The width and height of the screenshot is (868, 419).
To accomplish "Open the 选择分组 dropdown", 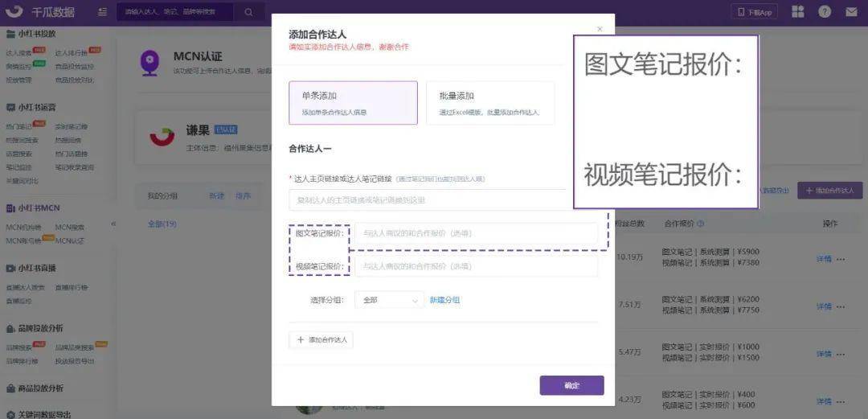I will click(x=390, y=300).
